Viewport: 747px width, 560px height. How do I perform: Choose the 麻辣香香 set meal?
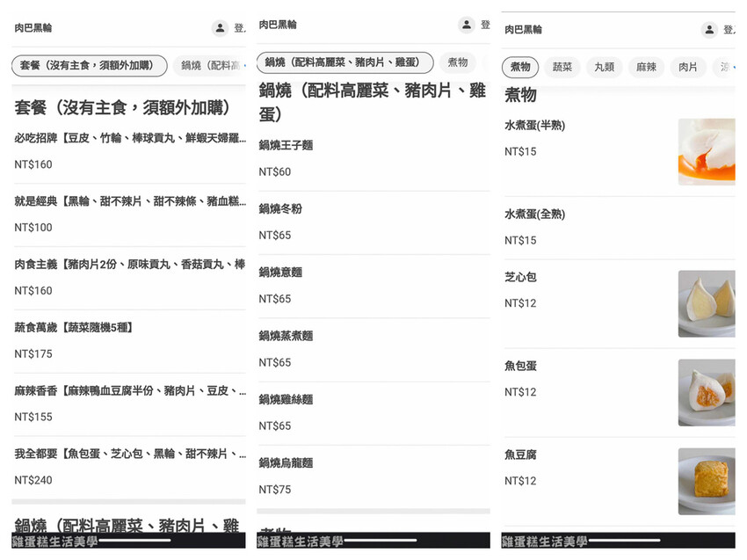(129, 404)
